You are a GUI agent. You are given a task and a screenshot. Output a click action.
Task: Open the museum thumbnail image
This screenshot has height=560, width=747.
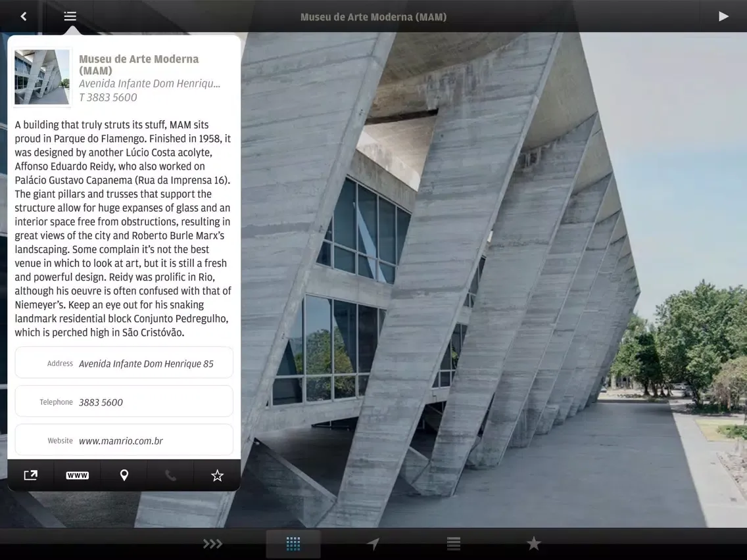click(42, 77)
